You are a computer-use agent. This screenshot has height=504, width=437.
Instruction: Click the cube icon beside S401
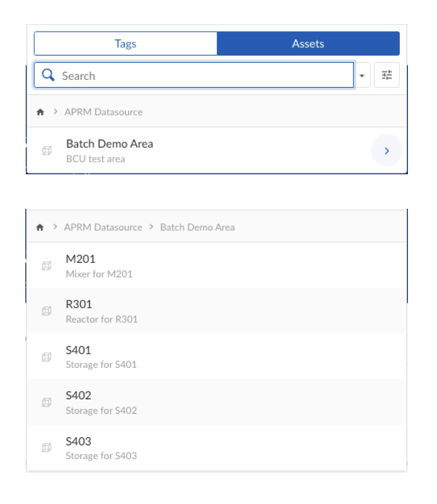47,357
